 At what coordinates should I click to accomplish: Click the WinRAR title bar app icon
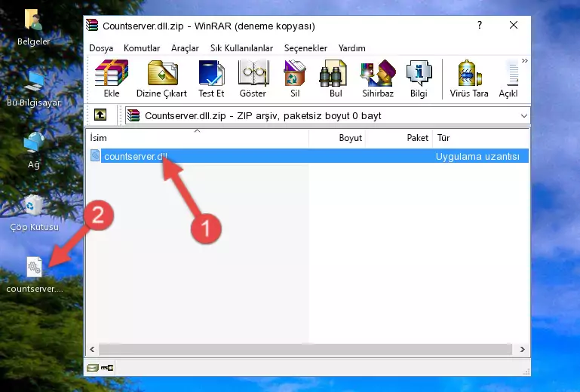[92, 26]
